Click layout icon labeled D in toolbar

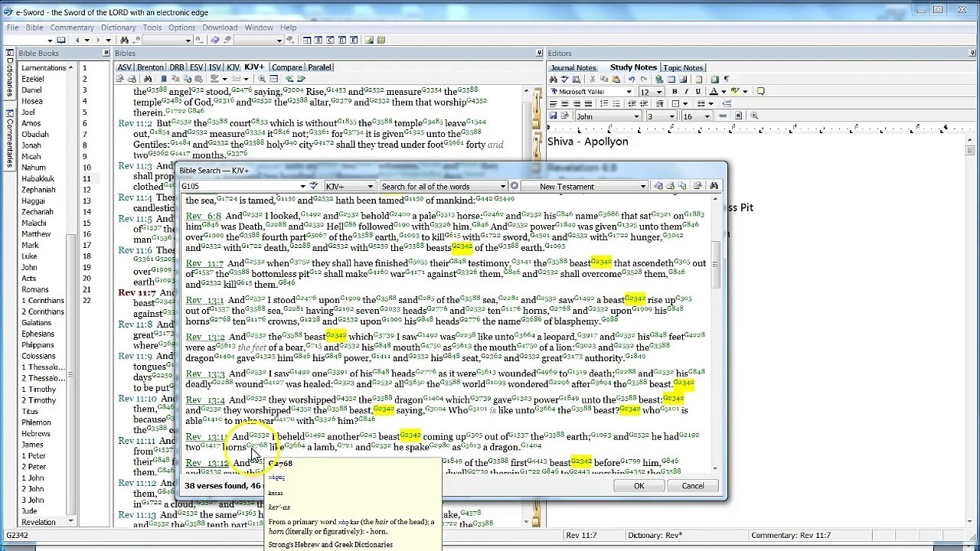click(341, 40)
